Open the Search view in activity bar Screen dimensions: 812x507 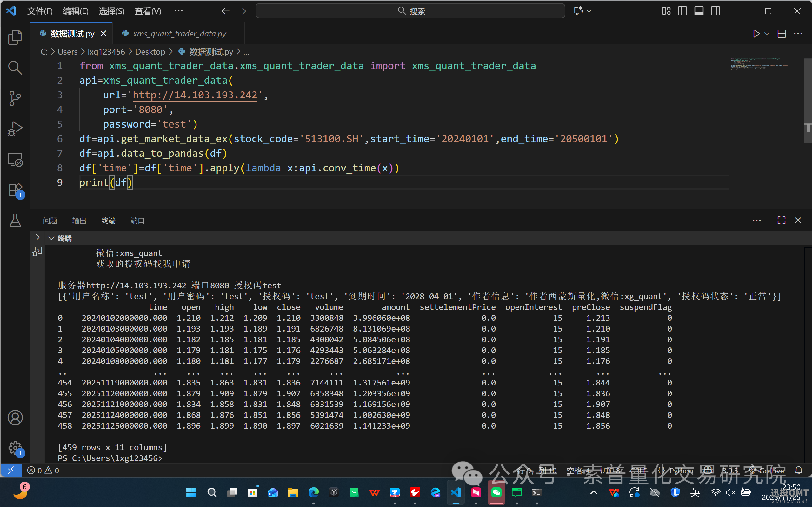(15, 67)
